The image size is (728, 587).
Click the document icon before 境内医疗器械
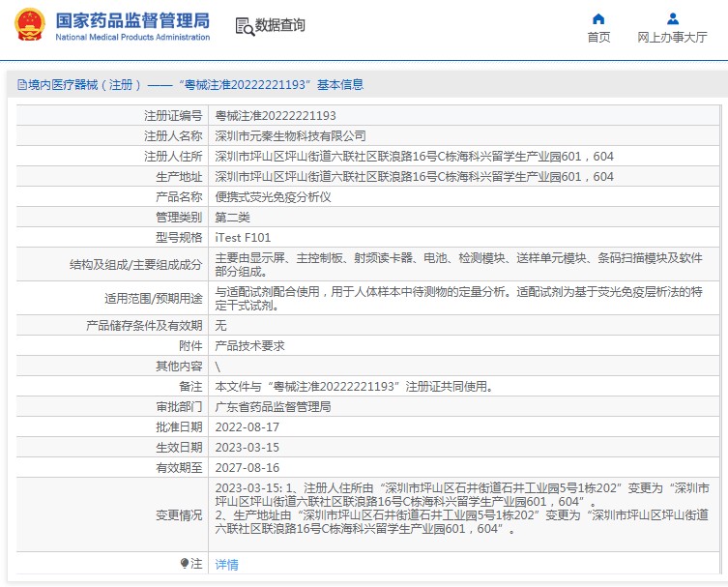[x=22, y=84]
